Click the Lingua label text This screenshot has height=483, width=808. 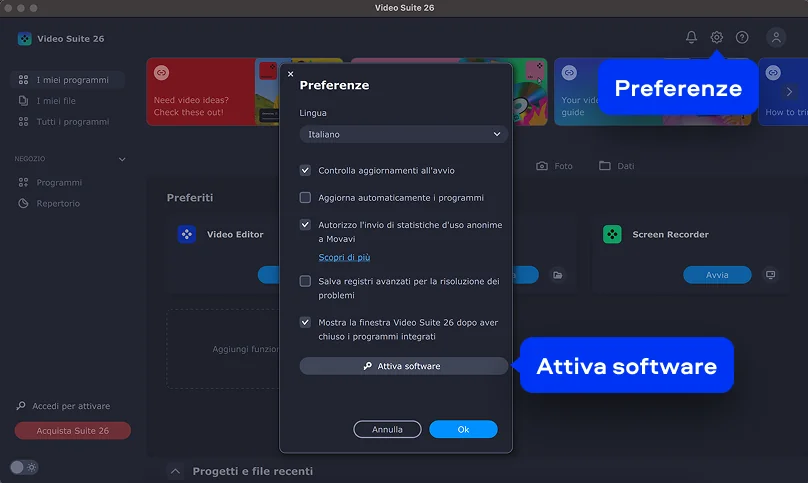(x=313, y=113)
